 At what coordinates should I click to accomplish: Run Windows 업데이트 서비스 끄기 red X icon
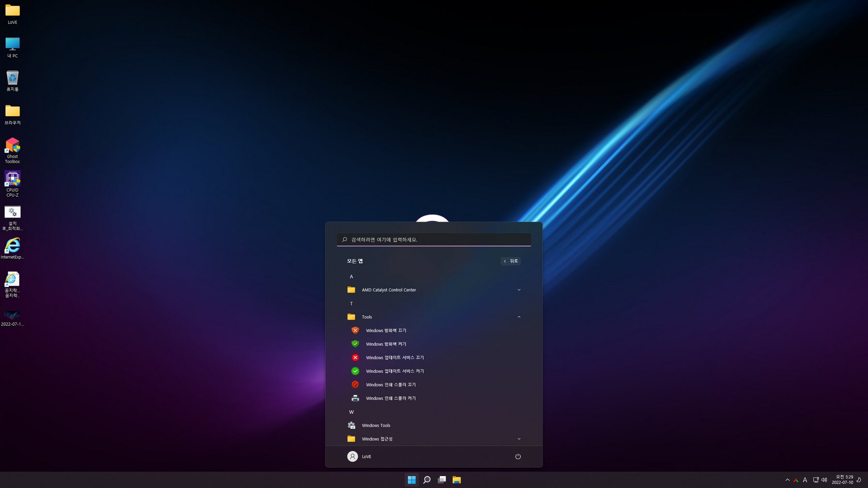(355, 357)
